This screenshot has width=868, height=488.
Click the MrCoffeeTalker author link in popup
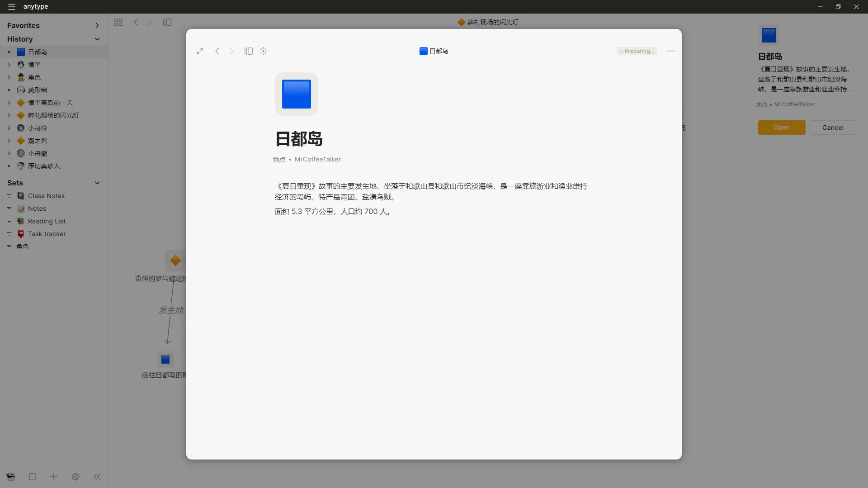pyautogui.click(x=318, y=160)
